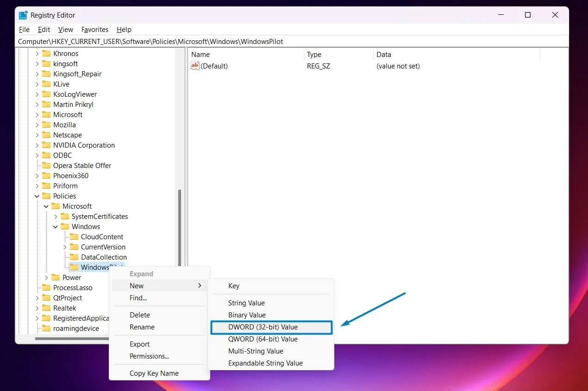This screenshot has height=391, width=588.
Task: Click the Type column header
Action: (x=338, y=54)
